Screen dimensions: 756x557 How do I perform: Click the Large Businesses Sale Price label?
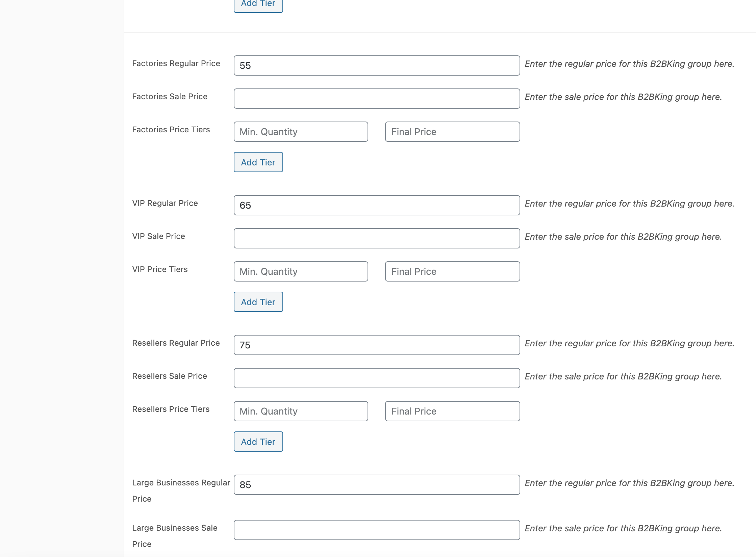pyautogui.click(x=175, y=536)
